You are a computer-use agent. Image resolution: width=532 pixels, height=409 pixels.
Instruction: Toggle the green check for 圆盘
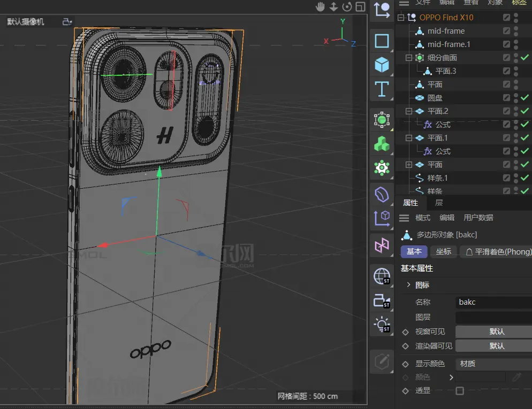click(x=525, y=98)
